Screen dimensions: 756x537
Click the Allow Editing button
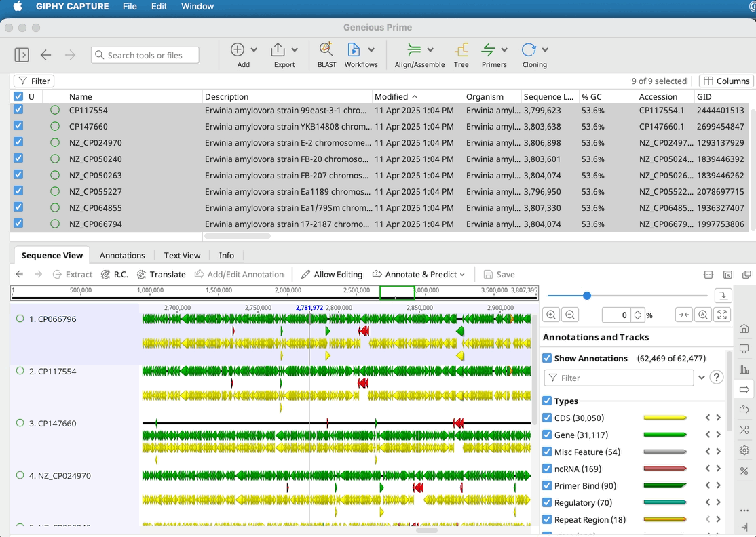pyautogui.click(x=331, y=274)
